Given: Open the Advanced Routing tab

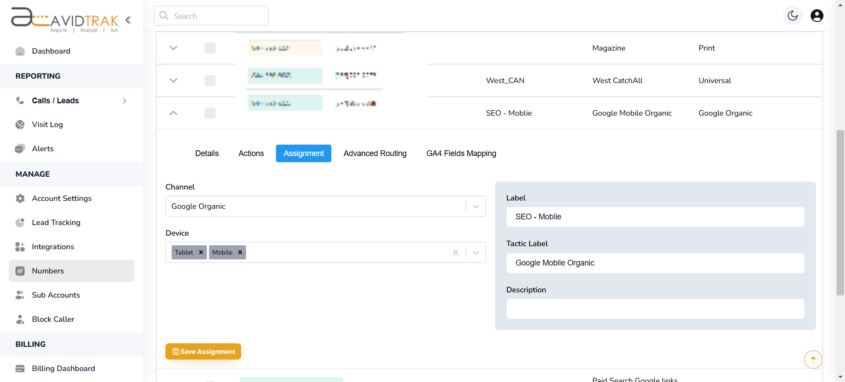Looking at the screenshot, I should tap(375, 154).
